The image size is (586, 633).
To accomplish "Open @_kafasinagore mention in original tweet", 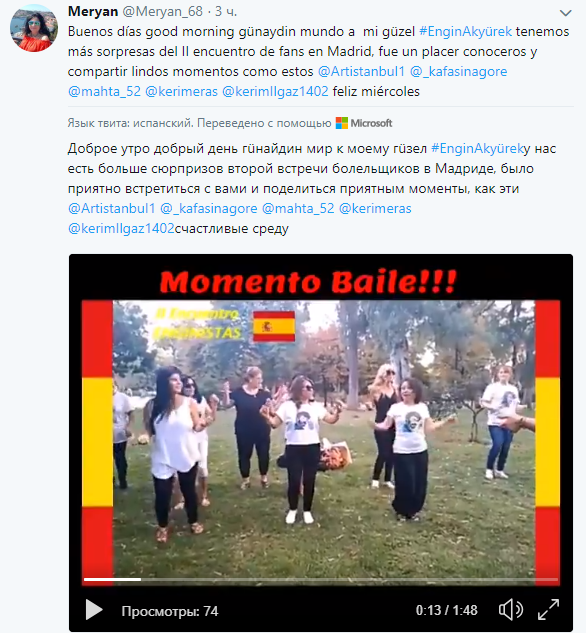I will point(458,71).
